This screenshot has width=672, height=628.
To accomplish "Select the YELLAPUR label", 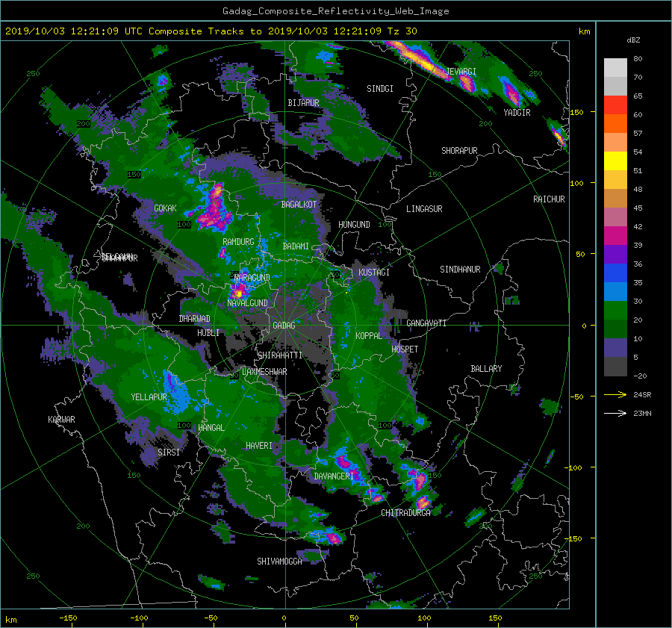I will tap(149, 397).
